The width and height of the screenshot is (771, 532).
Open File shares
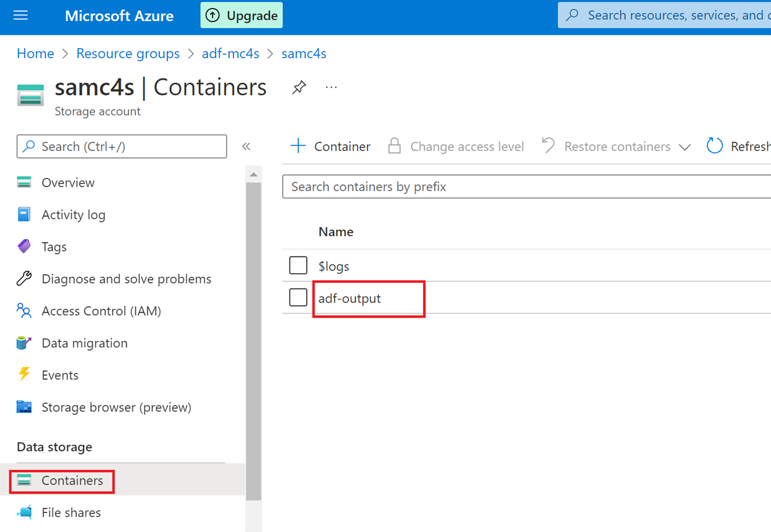click(71, 513)
